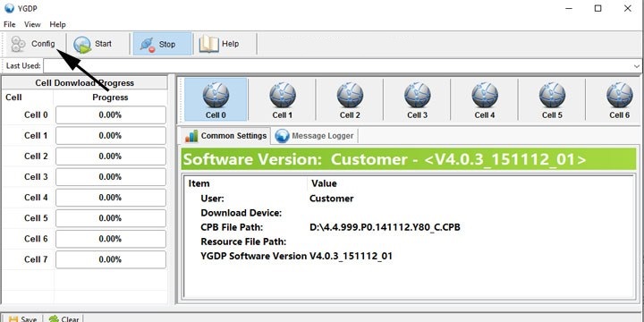The width and height of the screenshot is (644, 322).
Task: Select the Cell 7 row label
Action: point(36,259)
